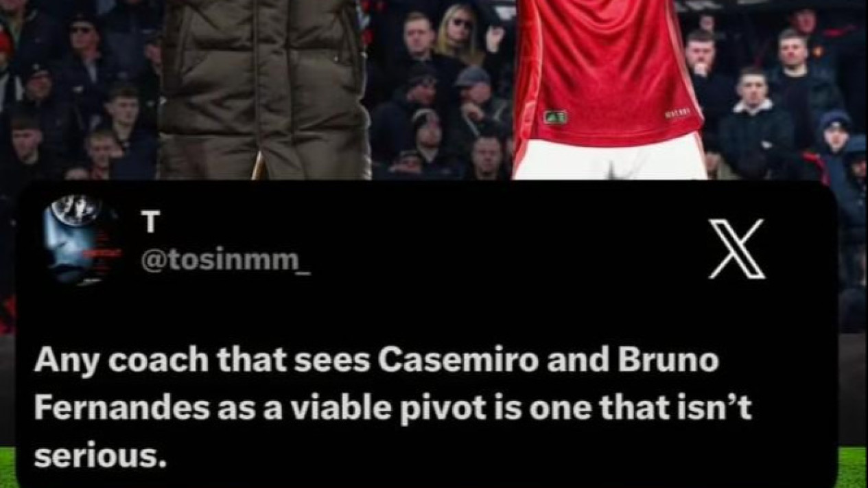Click the display name T
Image resolution: width=868 pixels, height=488 pixels.
[x=150, y=222]
